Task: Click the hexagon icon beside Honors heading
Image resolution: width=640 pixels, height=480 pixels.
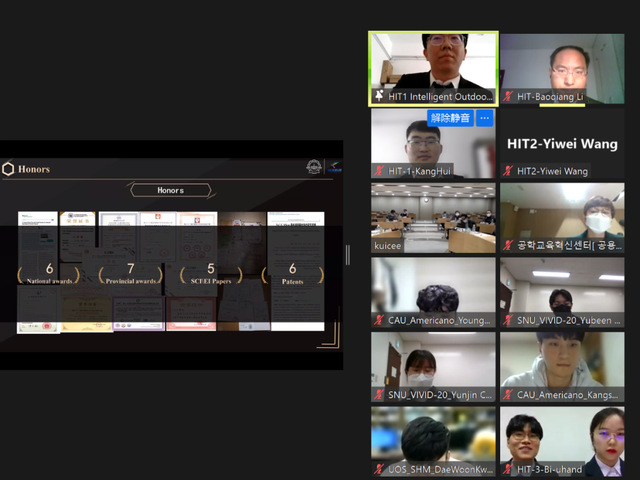Action: tap(9, 168)
